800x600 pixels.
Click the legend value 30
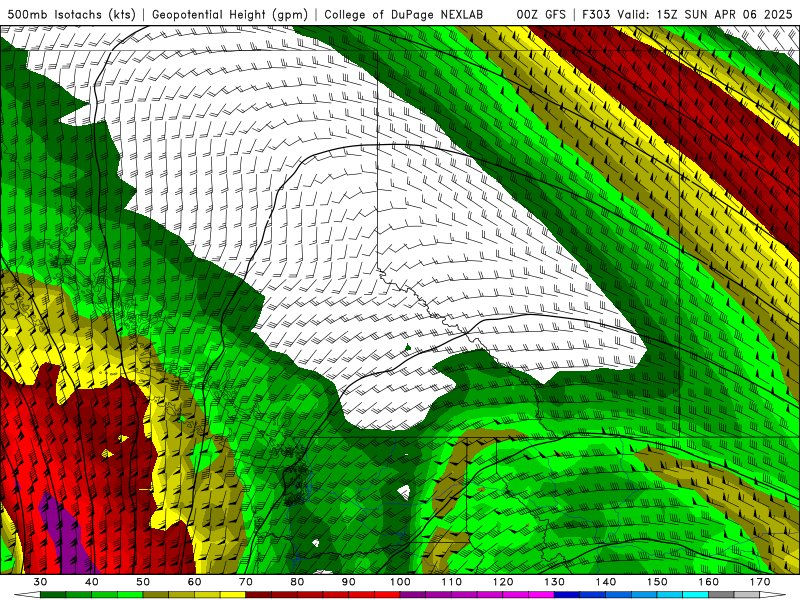[40, 582]
